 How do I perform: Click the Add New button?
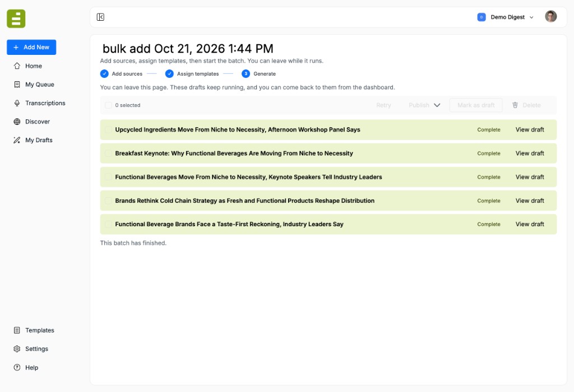pyautogui.click(x=31, y=47)
